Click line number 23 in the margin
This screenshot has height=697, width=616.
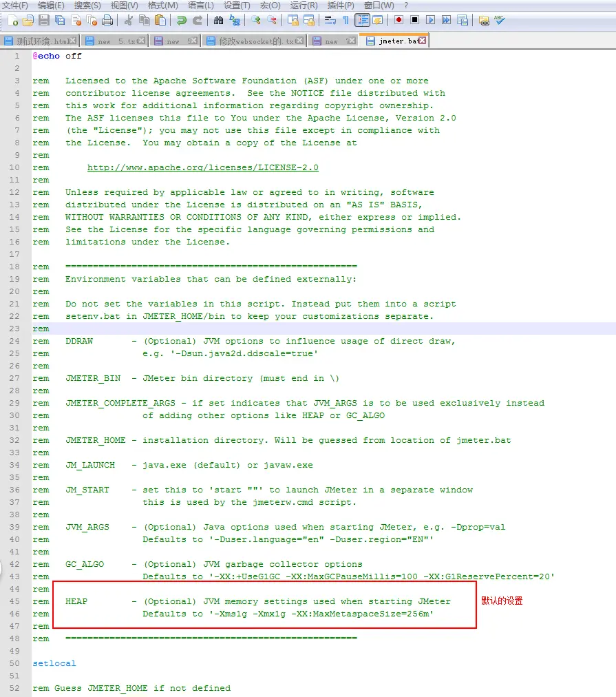(14, 329)
